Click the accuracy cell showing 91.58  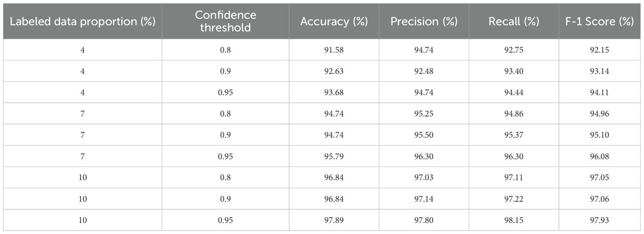point(334,50)
